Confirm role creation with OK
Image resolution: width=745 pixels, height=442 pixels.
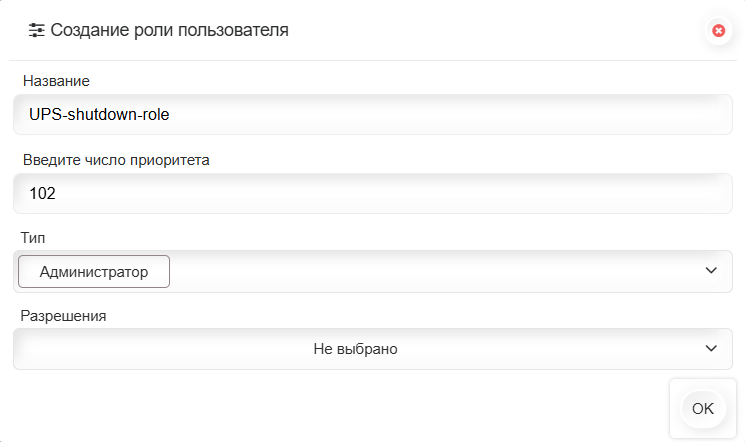click(x=702, y=408)
